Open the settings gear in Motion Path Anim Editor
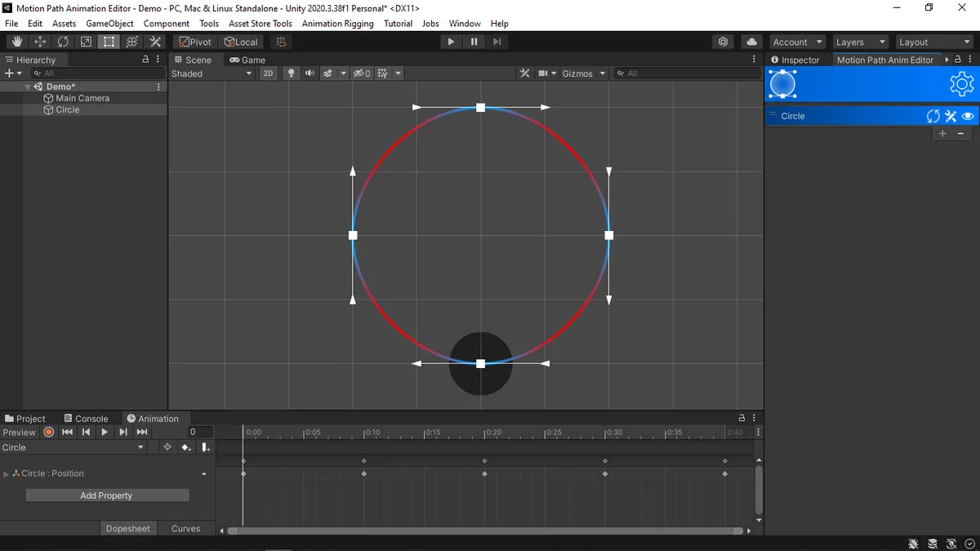 (x=961, y=84)
